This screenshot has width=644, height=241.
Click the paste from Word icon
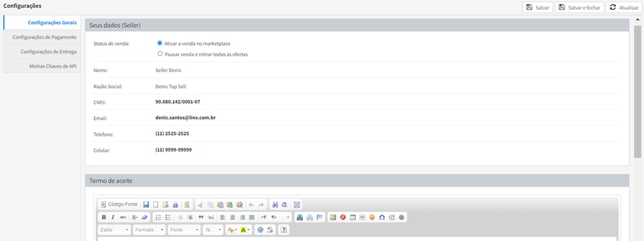click(239, 205)
